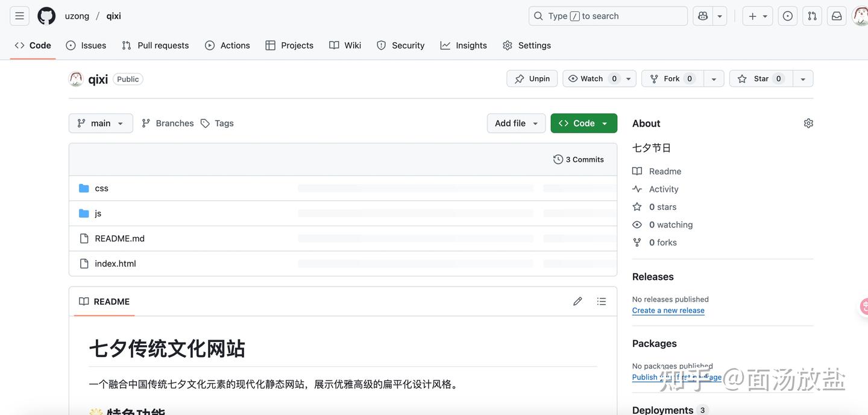This screenshot has width=868, height=415.
Task: Open the global navigation hamburger menu
Action: (19, 16)
